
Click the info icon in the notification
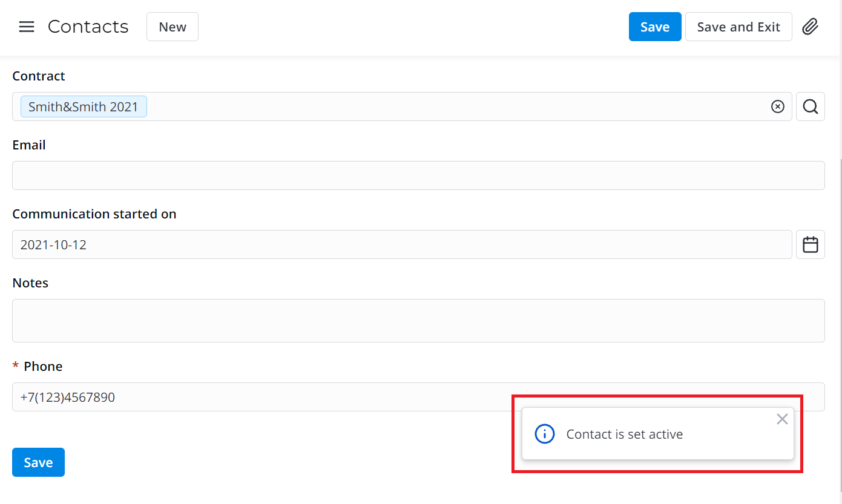click(544, 434)
